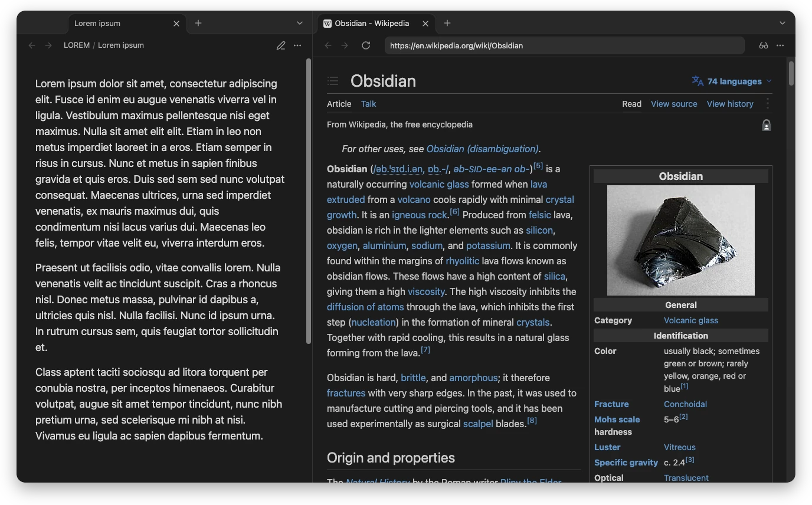812x505 pixels.
Task: Add new tab in the left pane
Action: click(x=198, y=23)
